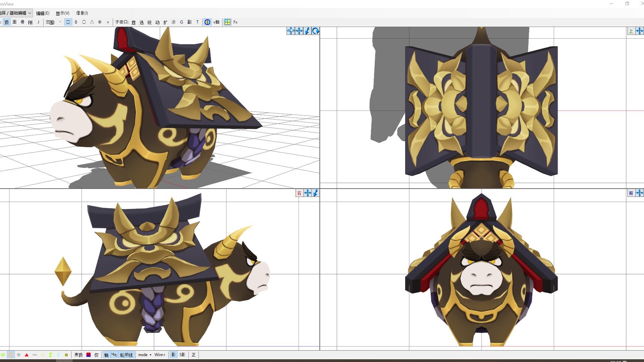This screenshot has height=362, width=644.
Task: Click the 右 view direction selector
Action: [x=299, y=193]
